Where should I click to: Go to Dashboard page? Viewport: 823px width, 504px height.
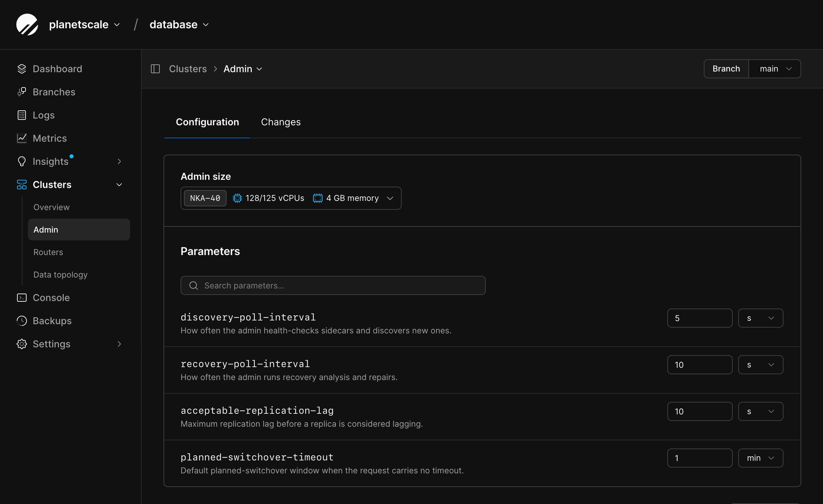click(x=58, y=69)
